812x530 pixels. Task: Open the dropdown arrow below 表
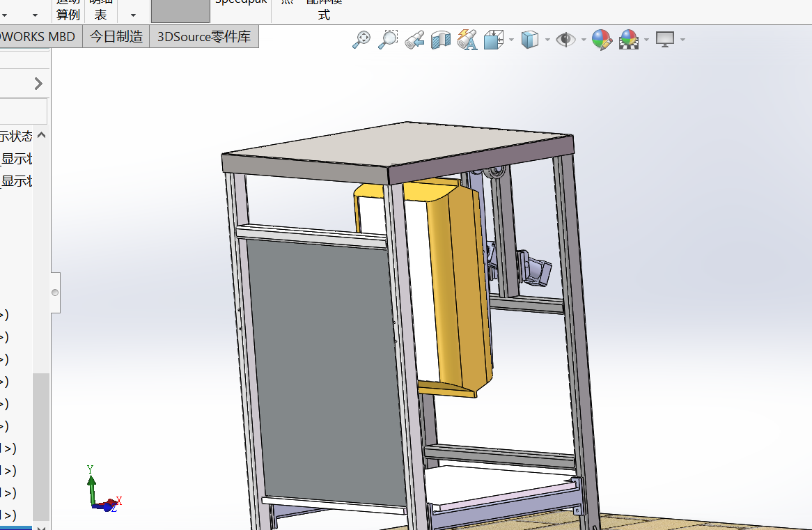(x=133, y=15)
